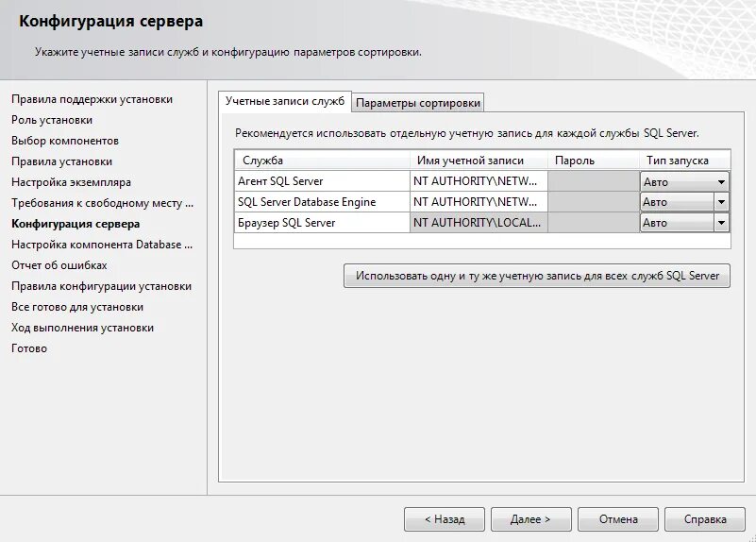756x542 pixels.
Task: Select Все готово для установки step
Action: tap(77, 307)
